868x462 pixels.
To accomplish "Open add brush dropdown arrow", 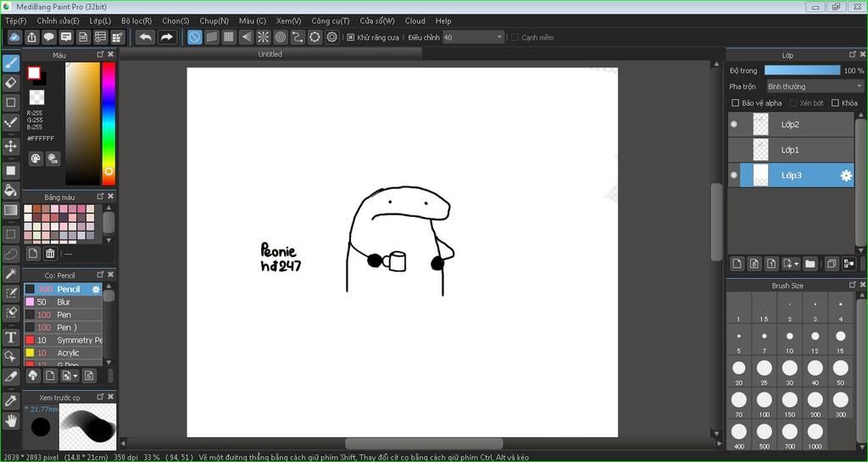I will click(x=75, y=376).
